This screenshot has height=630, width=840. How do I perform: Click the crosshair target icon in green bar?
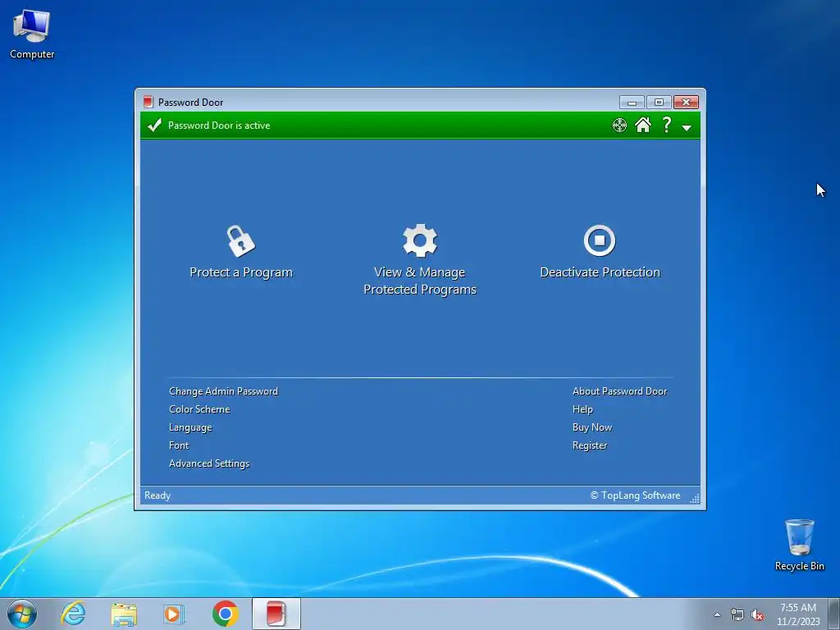point(619,126)
